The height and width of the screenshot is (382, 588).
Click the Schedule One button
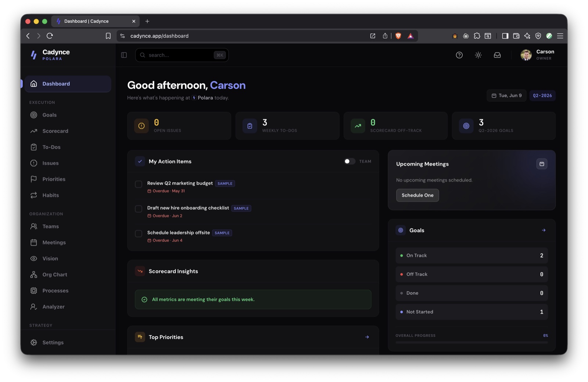click(417, 195)
